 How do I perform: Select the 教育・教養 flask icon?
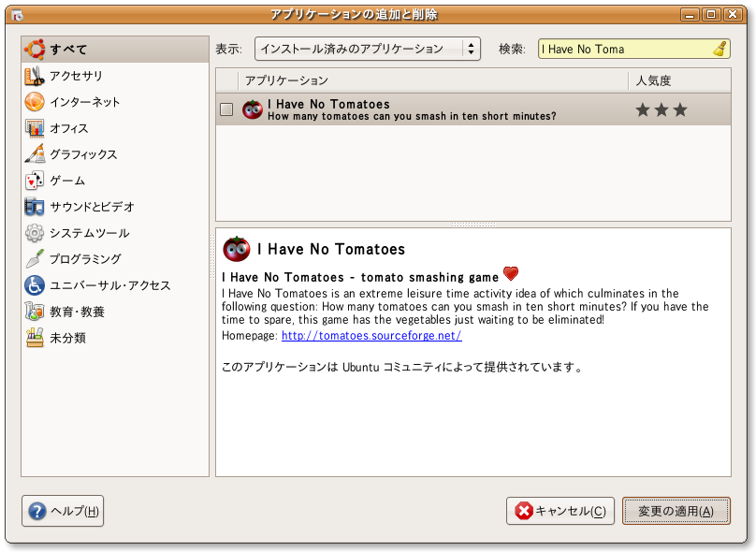click(35, 312)
